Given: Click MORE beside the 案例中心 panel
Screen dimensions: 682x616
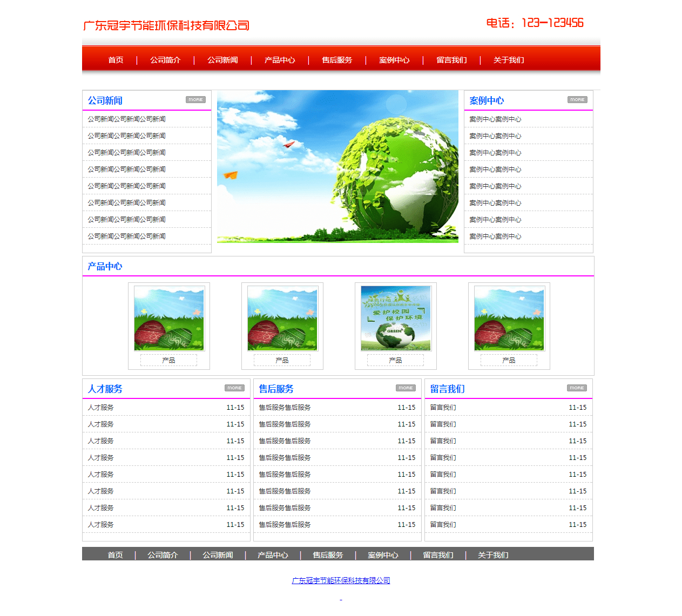Looking at the screenshot, I should (577, 99).
